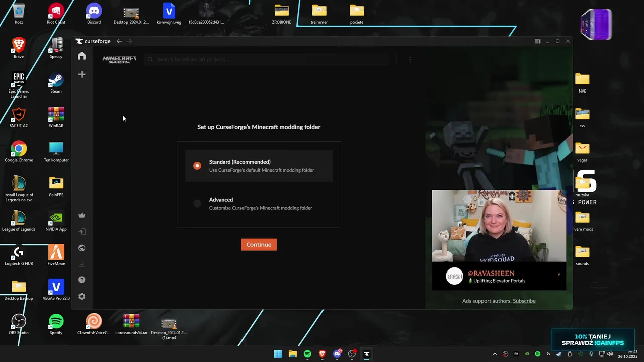Click the @RAVASHEEN name in the ad

(491, 273)
